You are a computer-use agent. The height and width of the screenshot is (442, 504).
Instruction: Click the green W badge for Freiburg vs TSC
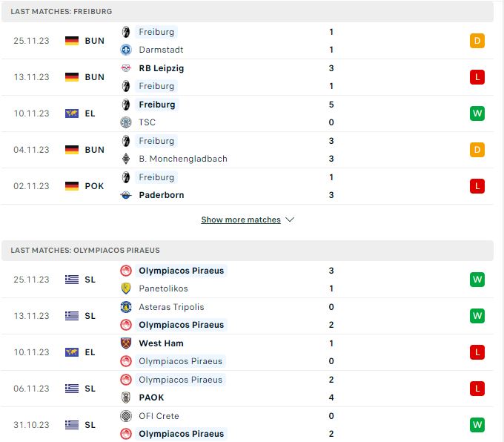(477, 113)
